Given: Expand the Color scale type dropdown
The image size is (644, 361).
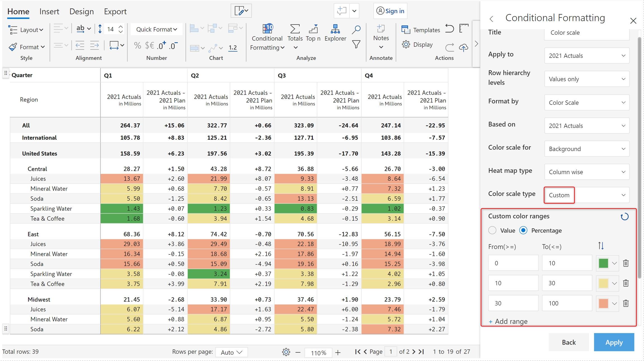Looking at the screenshot, I should coord(587,195).
